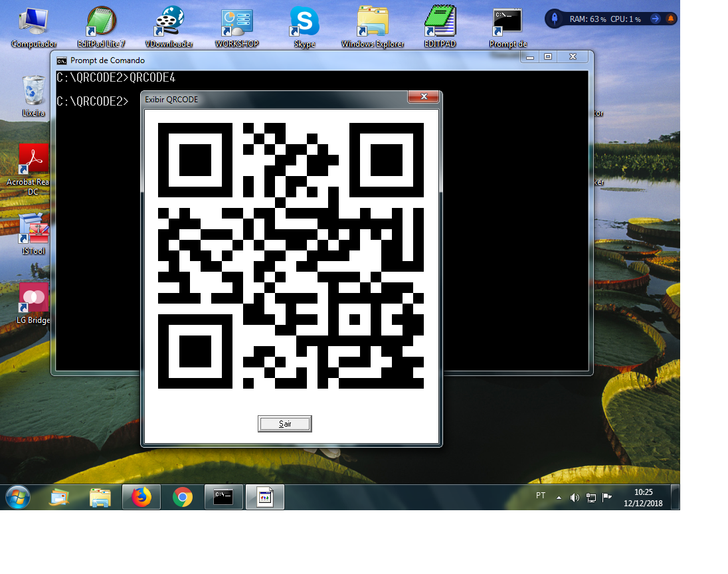Click the rocket icon in RAM widget
Viewport: 728px width, 574px height.
coord(555,19)
